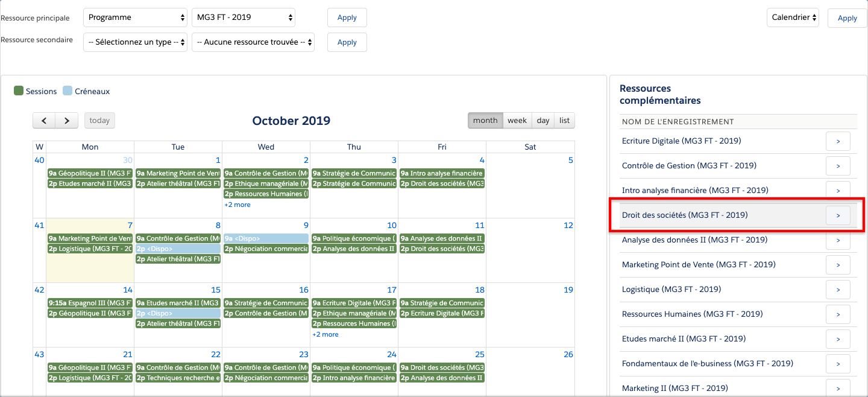The width and height of the screenshot is (868, 397).
Task: Open the Programme resource type dropdown
Action: pyautogui.click(x=136, y=17)
